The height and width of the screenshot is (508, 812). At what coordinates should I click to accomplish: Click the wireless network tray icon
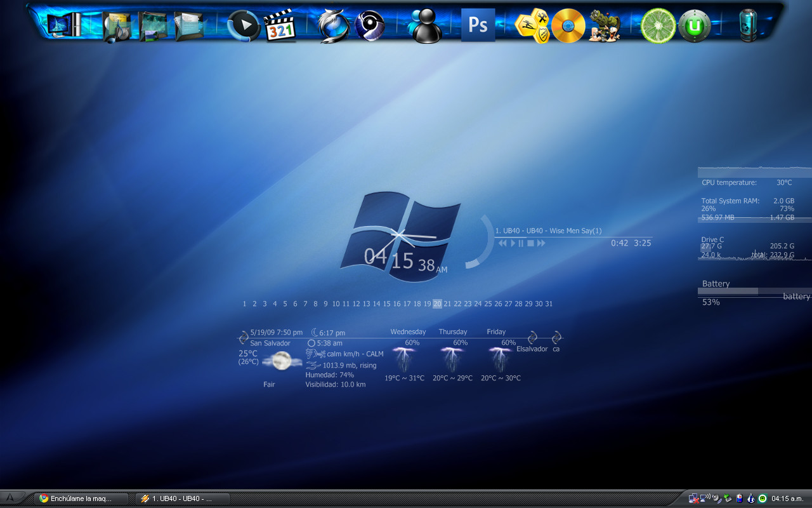coord(705,498)
